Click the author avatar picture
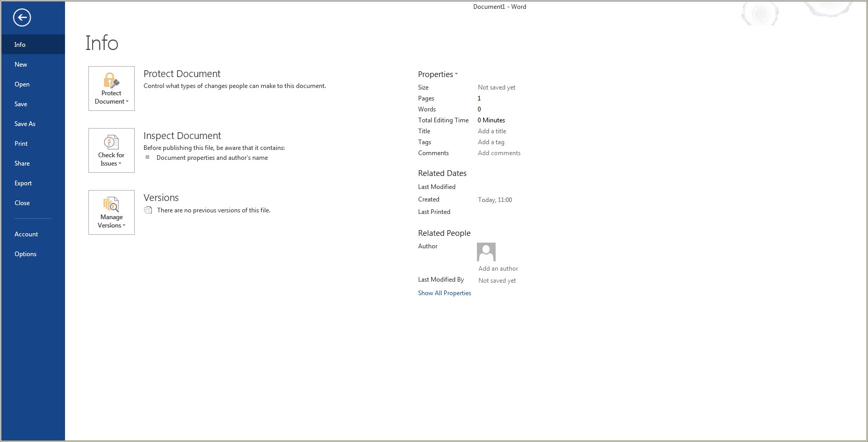The height and width of the screenshot is (442, 868). [486, 252]
